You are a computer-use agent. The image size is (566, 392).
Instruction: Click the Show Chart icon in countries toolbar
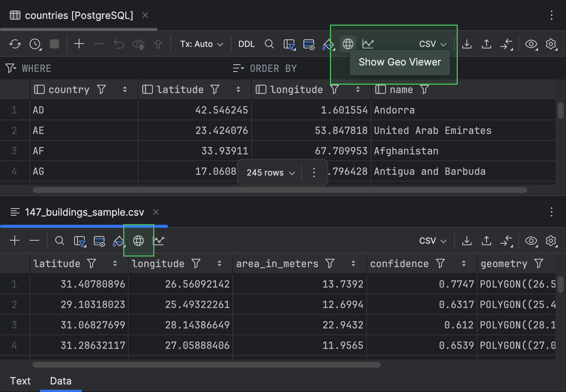pyautogui.click(x=368, y=44)
